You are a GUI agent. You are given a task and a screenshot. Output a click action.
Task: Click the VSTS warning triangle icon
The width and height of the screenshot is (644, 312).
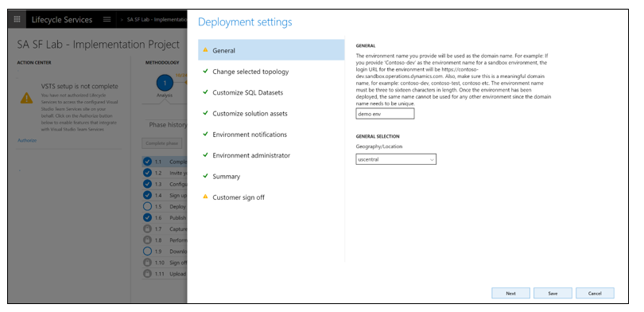coord(27,98)
